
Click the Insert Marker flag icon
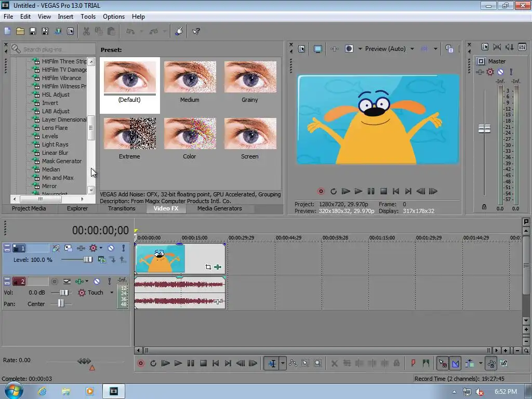[413, 363]
